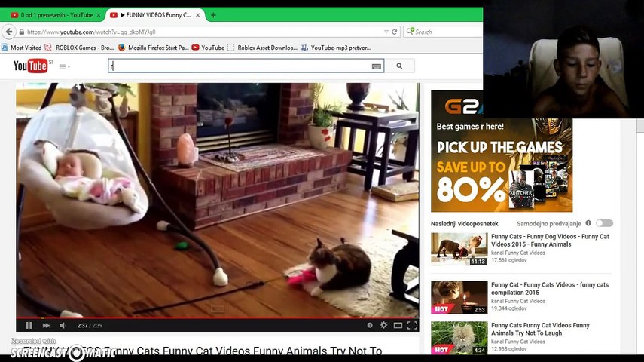Click the page scrollbar thumb at right

640,125
